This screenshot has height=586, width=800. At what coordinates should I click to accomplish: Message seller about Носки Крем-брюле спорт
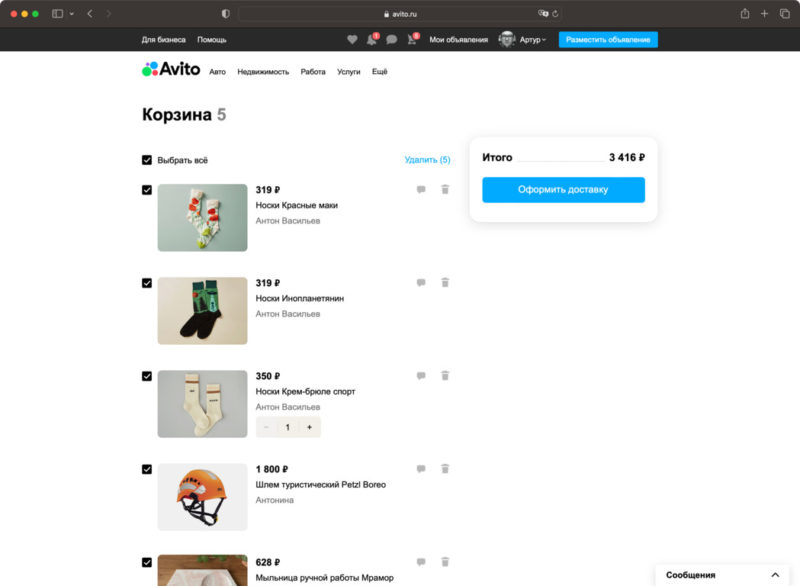(x=421, y=376)
